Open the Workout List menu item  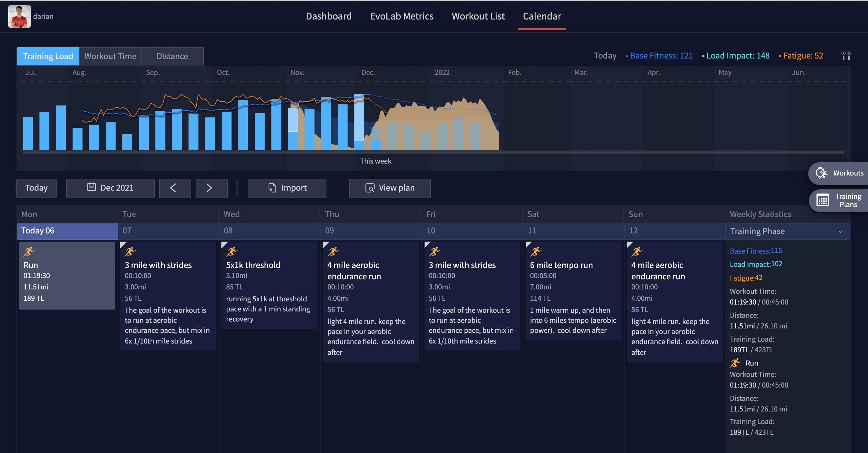coord(478,16)
